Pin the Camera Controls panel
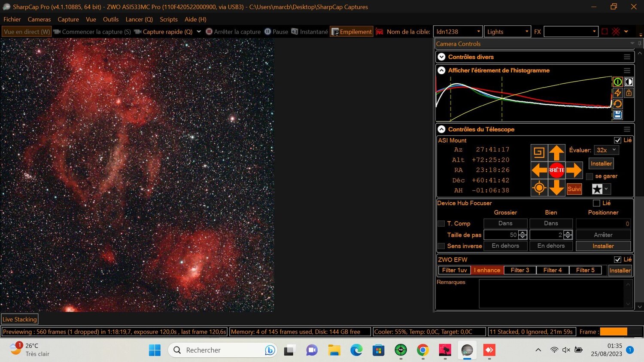Viewport: 644px width, 362px height. click(x=640, y=44)
